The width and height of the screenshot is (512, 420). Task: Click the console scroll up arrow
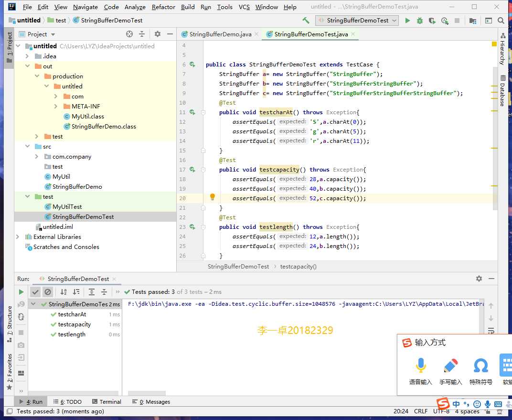pyautogui.click(x=491, y=306)
